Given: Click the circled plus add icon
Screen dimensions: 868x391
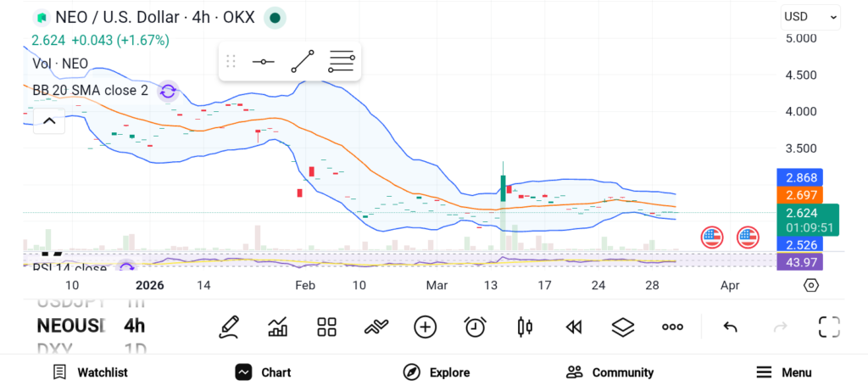Looking at the screenshot, I should click(x=426, y=327).
